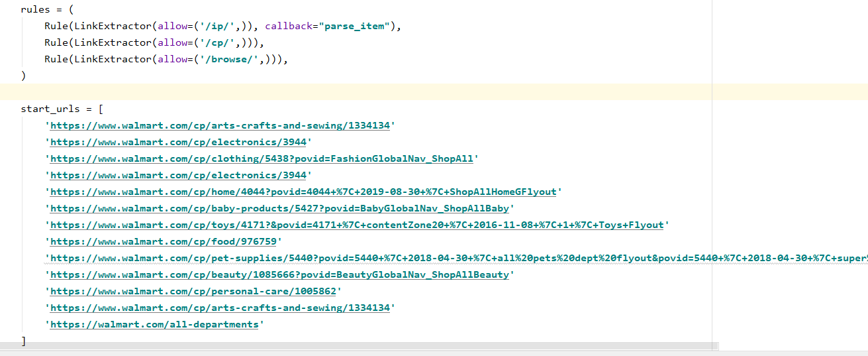868x356 pixels.
Task: Open the electronics/3944 URL directly below the clothing URL
Action: pos(179,175)
